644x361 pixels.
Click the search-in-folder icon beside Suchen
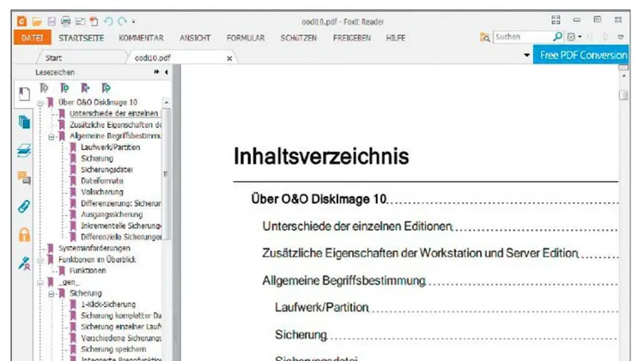484,38
